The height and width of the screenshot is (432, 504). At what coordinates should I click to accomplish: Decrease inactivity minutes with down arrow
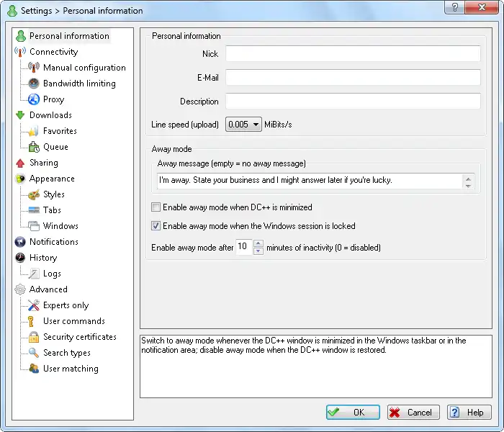click(258, 251)
